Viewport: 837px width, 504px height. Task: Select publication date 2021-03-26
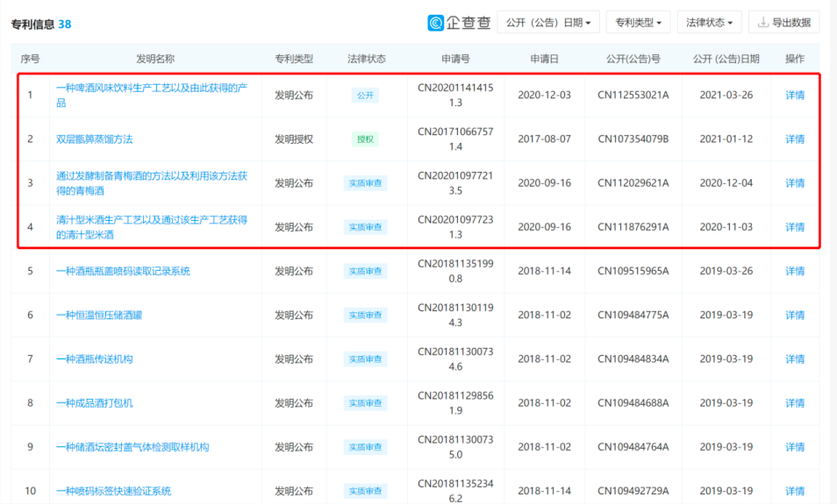click(726, 95)
